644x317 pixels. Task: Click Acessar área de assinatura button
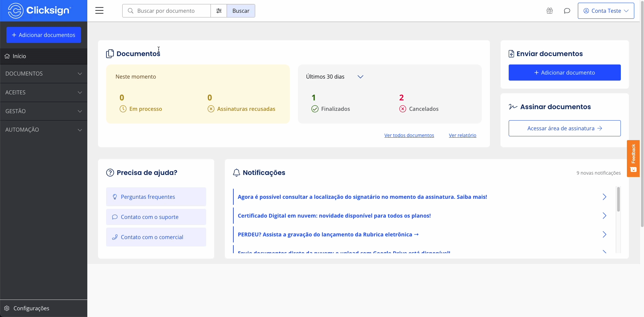point(564,128)
